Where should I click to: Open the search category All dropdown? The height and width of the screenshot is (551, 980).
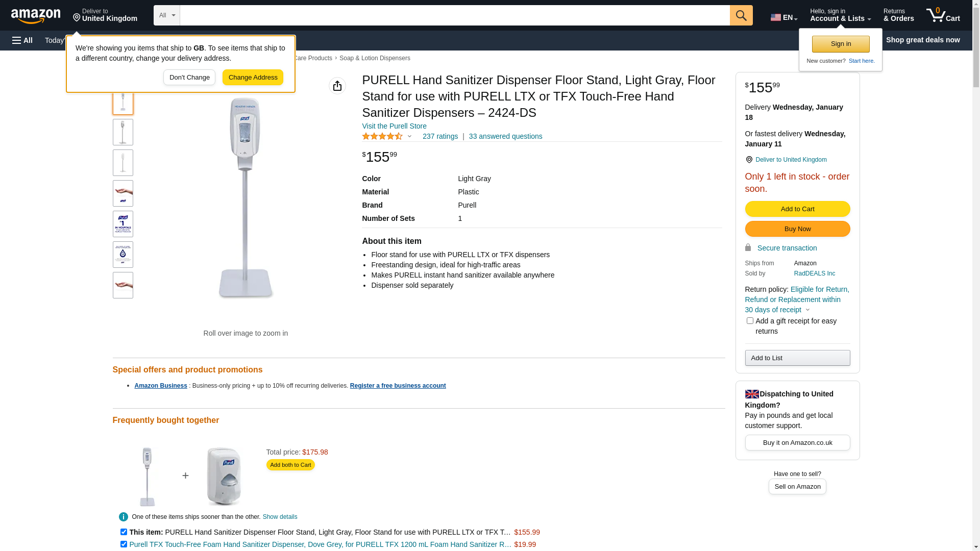coord(167,15)
